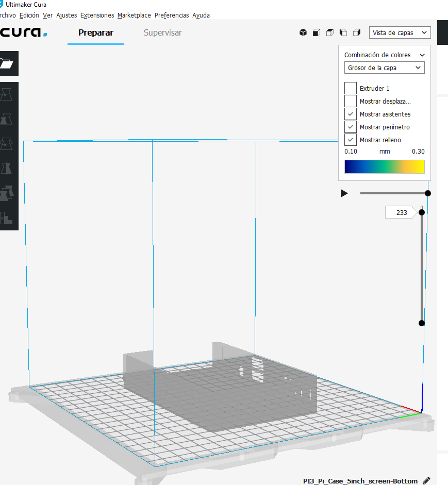The width and height of the screenshot is (448, 485).
Task: Click pencil icon to rename the project
Action: pos(426,480)
